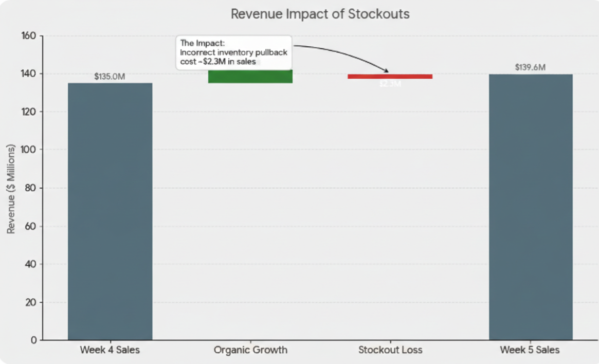
Task: Click the $2.3M label under red bar
Action: click(390, 84)
